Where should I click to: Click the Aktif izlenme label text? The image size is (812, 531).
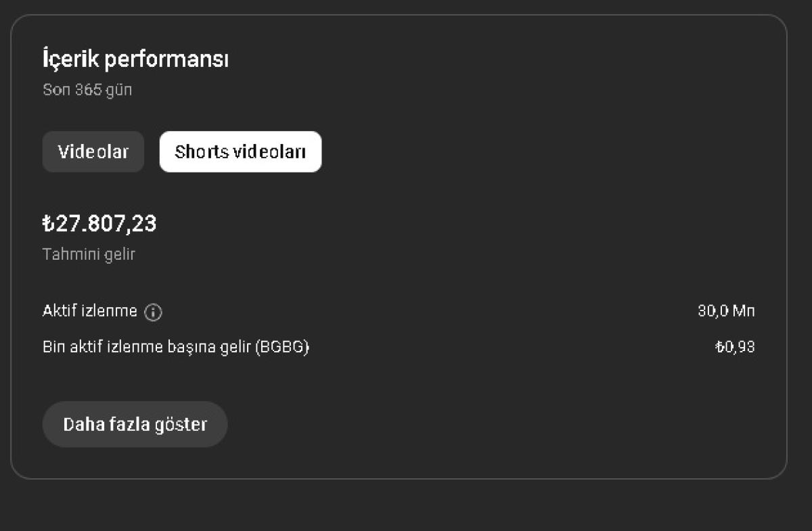pos(90,312)
